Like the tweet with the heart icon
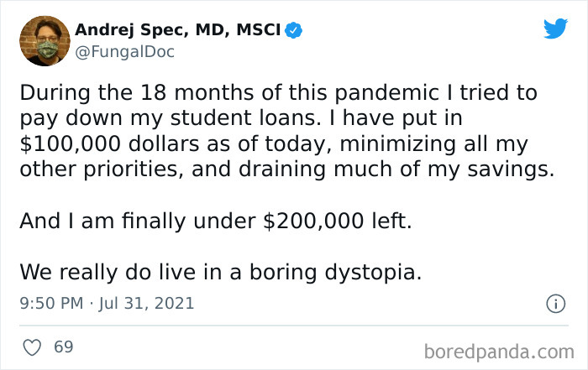 pyautogui.click(x=33, y=346)
